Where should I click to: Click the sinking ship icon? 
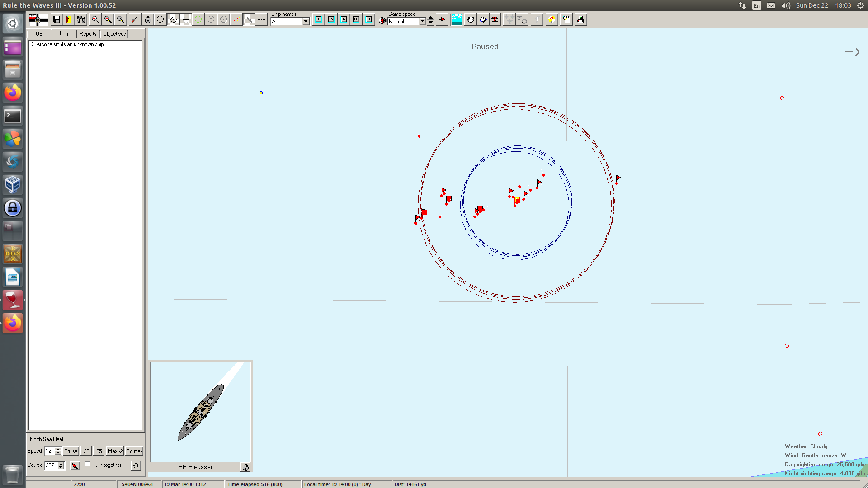pyautogui.click(x=495, y=19)
